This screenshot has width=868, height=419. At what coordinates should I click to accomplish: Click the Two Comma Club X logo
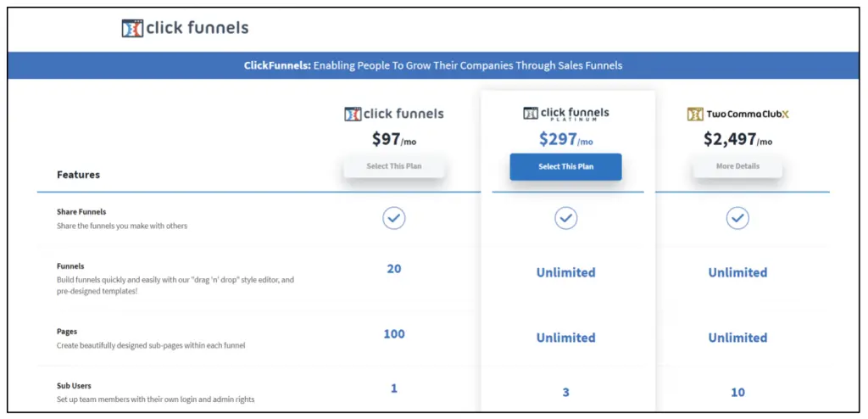(x=737, y=114)
